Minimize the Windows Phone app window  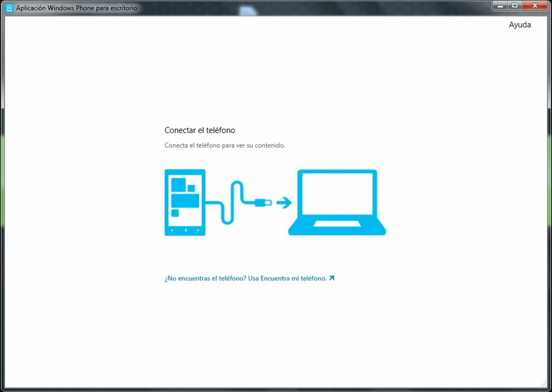pos(500,6)
